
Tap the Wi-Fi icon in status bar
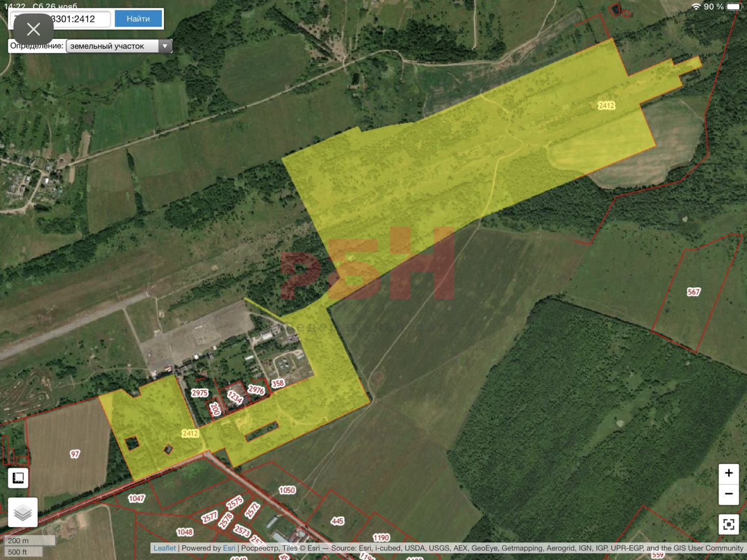point(696,7)
